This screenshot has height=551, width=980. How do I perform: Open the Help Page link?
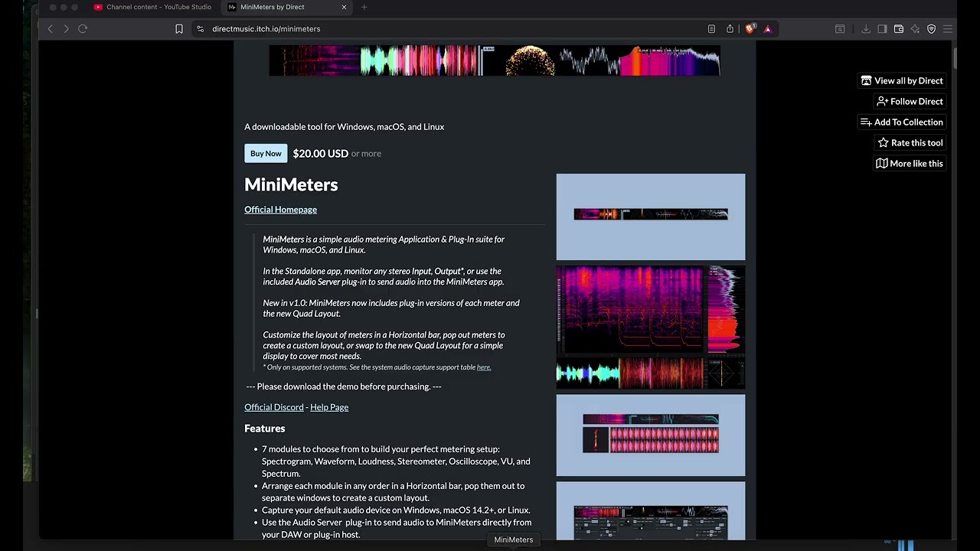pyautogui.click(x=329, y=407)
